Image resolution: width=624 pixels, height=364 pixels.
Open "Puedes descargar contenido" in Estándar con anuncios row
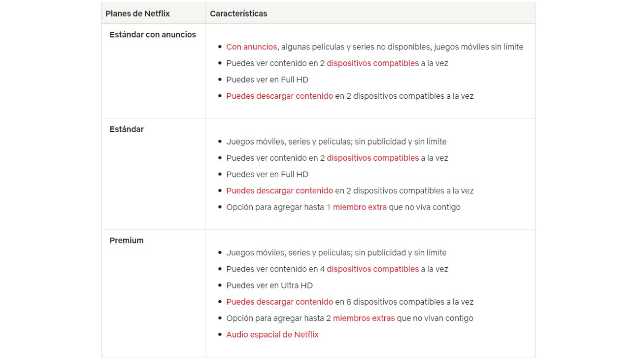[x=279, y=96]
